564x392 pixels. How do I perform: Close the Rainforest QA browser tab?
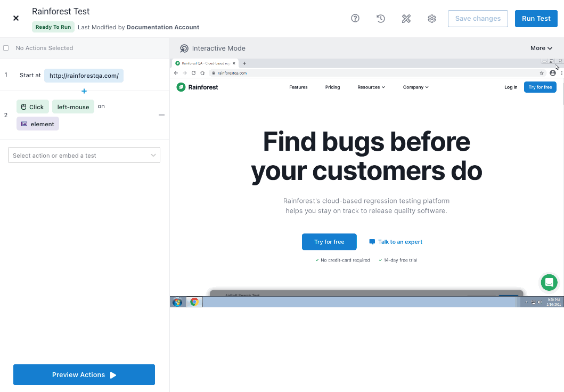tap(234, 63)
